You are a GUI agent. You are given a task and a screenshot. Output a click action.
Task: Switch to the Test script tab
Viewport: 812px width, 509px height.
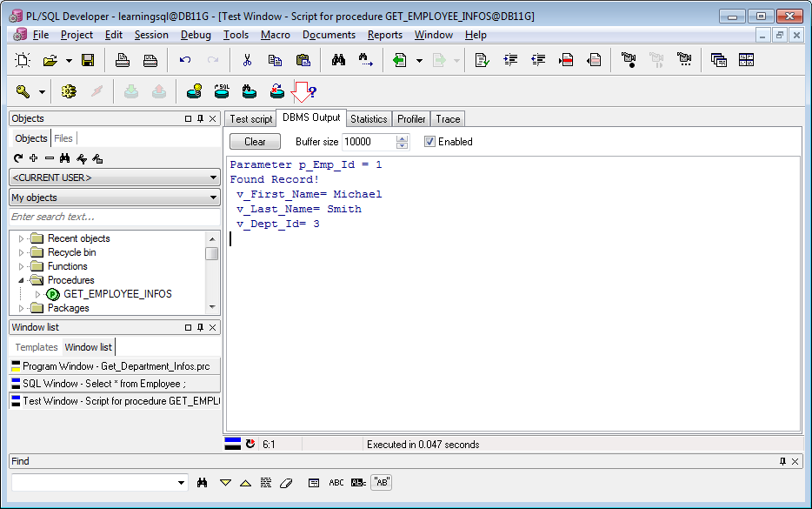(x=250, y=119)
